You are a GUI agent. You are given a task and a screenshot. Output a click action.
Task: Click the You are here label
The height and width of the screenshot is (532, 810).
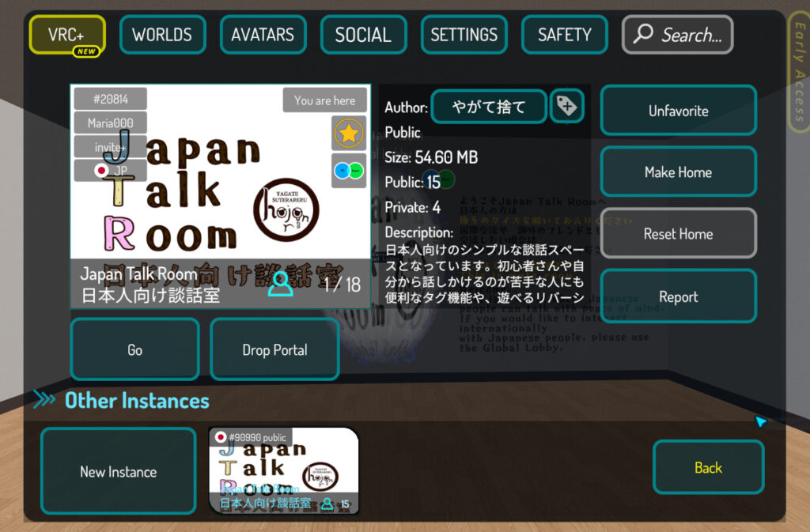pos(325,100)
